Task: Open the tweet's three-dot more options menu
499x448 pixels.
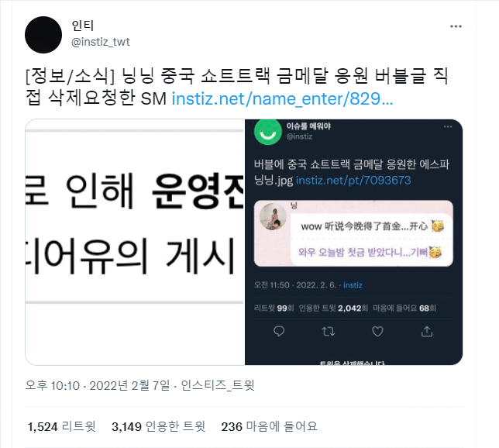Action: pyautogui.click(x=456, y=26)
